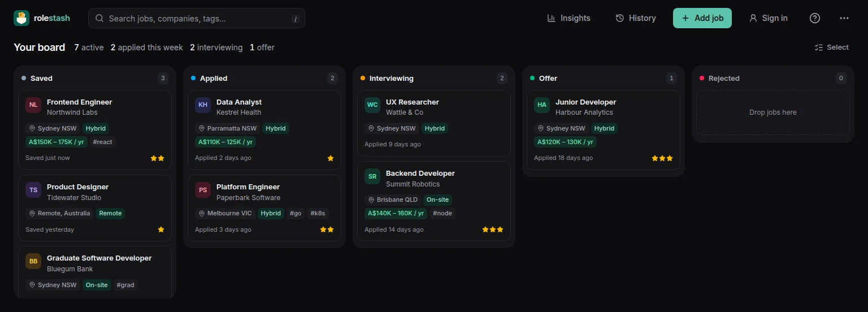Click the Parramatta NSW location tag
This screenshot has height=312, width=868.
[228, 128]
